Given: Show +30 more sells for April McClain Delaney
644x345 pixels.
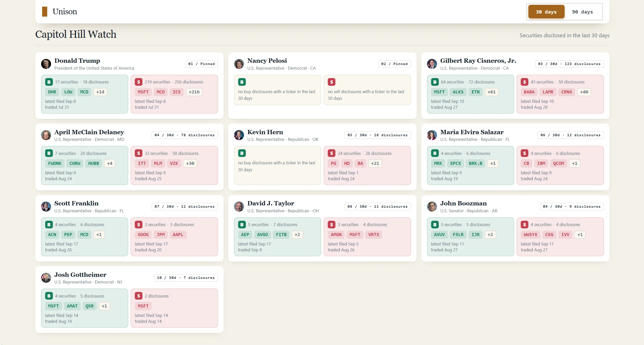Looking at the screenshot, I should pos(190,163).
